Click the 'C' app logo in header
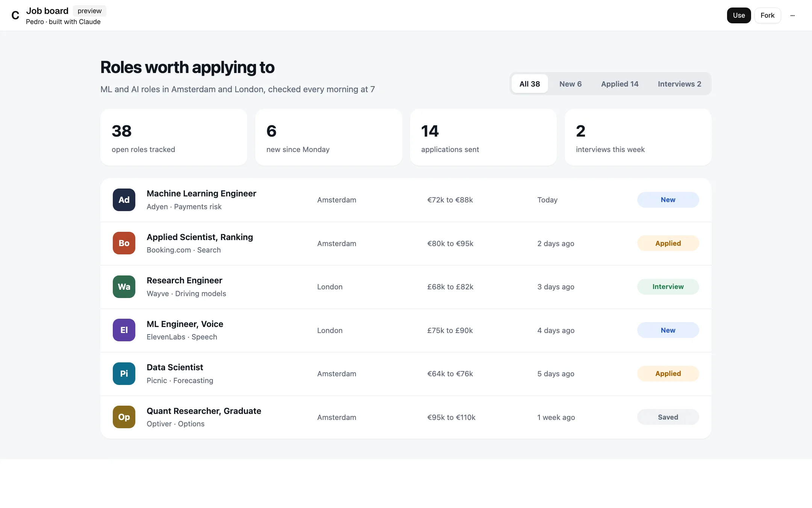 [15, 15]
